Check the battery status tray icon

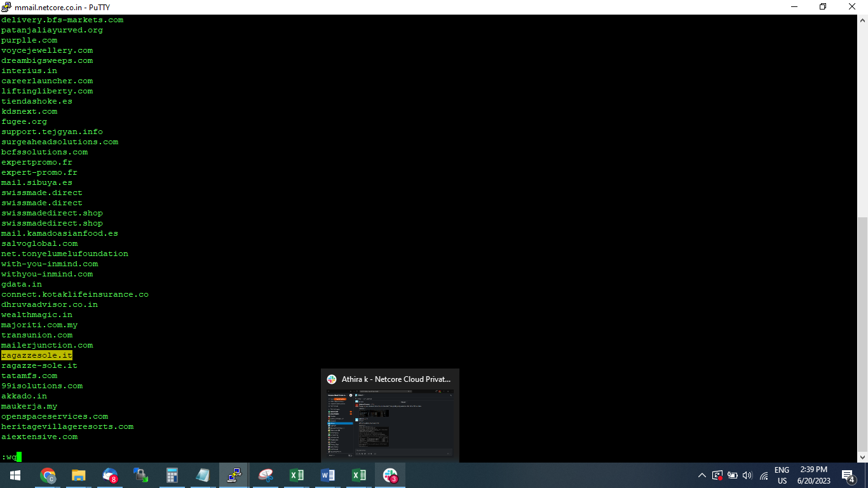pyautogui.click(x=733, y=475)
